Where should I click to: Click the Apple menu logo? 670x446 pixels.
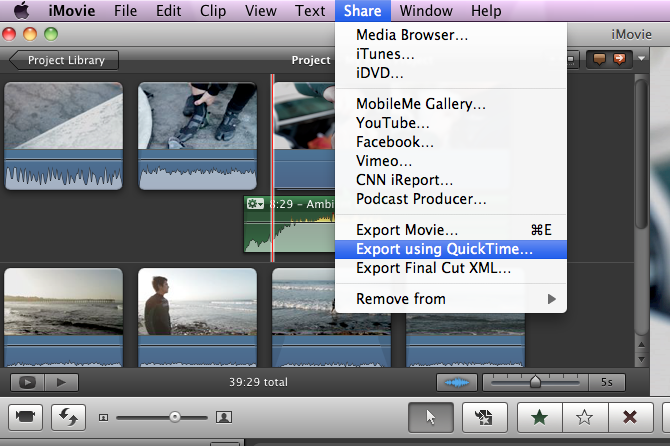click(19, 11)
